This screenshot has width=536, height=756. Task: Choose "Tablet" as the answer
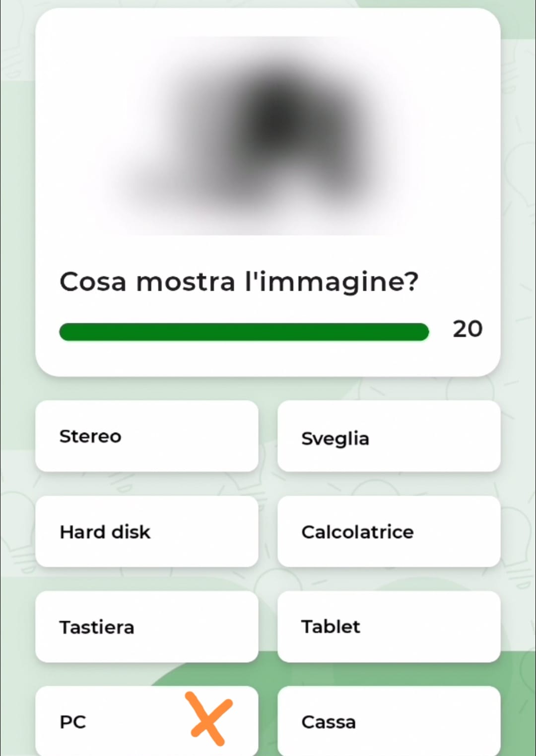click(389, 627)
